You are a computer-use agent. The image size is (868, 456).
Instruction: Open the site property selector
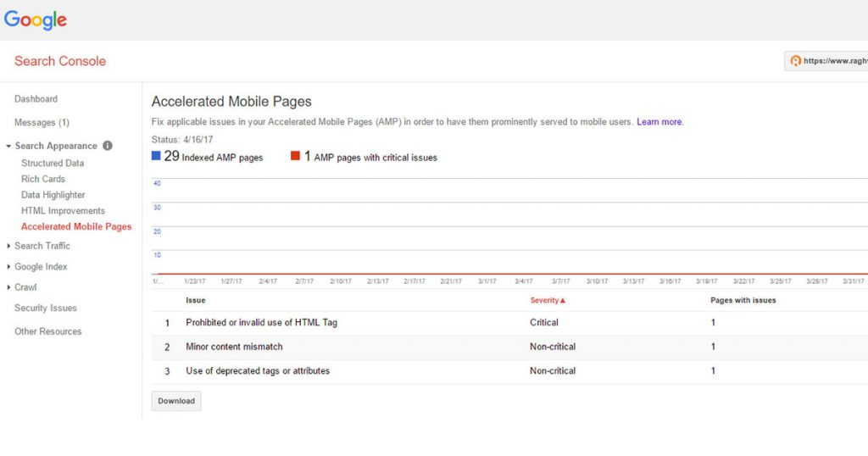click(826, 61)
